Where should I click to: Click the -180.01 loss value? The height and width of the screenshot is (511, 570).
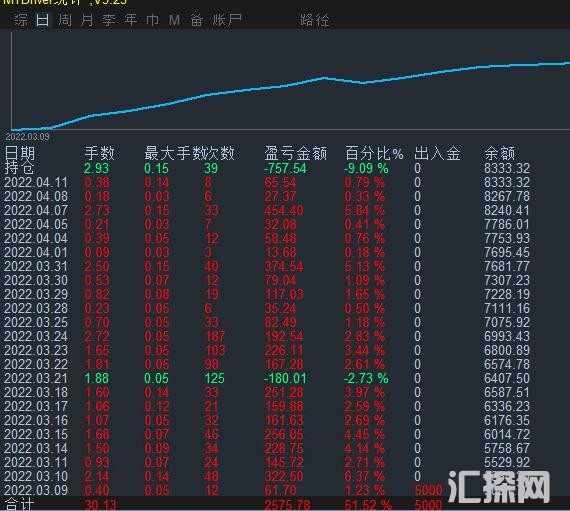[285, 378]
